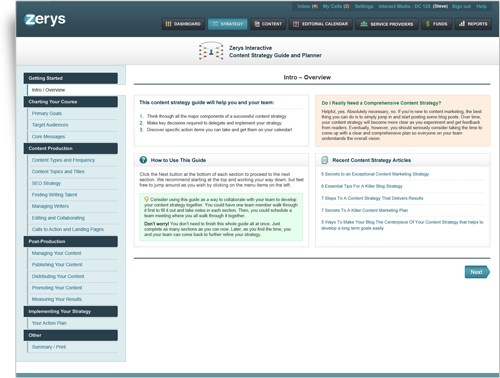
Task: Open the Content nav button
Action: [x=268, y=24]
